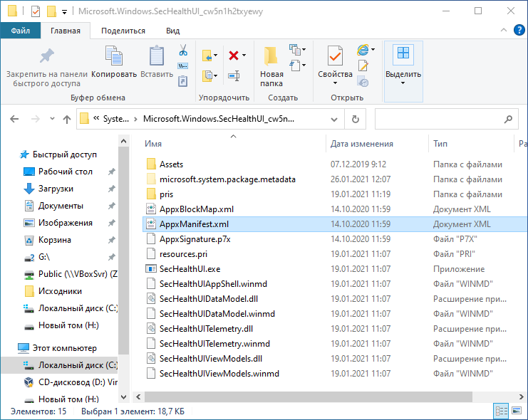Click the Easy access icon

295,65
